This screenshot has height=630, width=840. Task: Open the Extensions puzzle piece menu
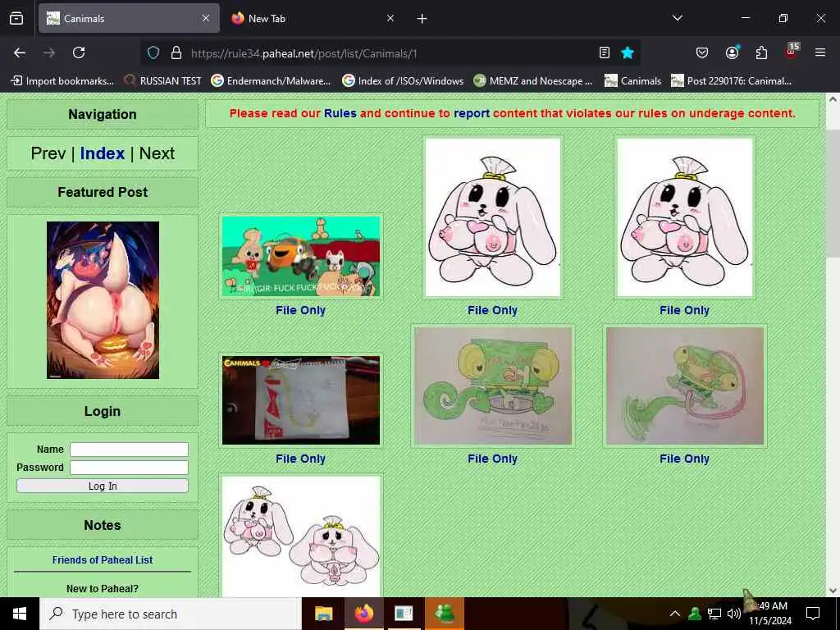click(x=761, y=52)
